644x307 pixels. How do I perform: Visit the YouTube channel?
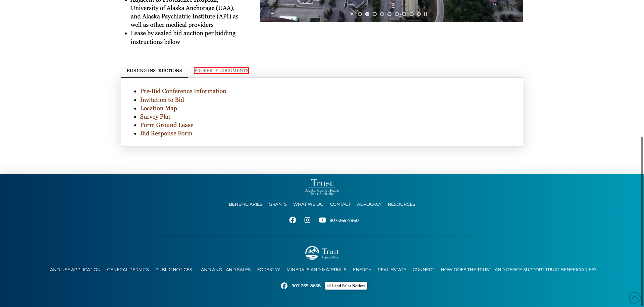pyautogui.click(x=322, y=220)
